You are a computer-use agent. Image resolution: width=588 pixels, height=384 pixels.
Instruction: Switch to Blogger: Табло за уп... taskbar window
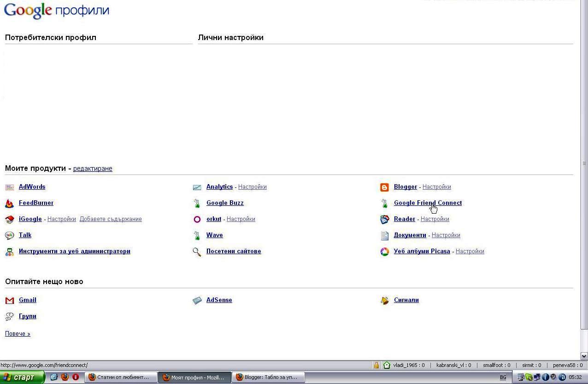(x=268, y=377)
